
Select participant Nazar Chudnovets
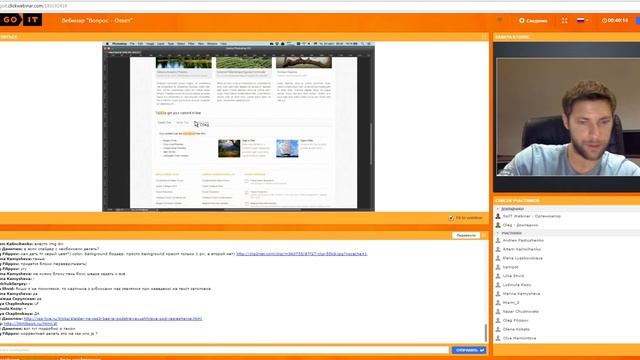coord(521,312)
